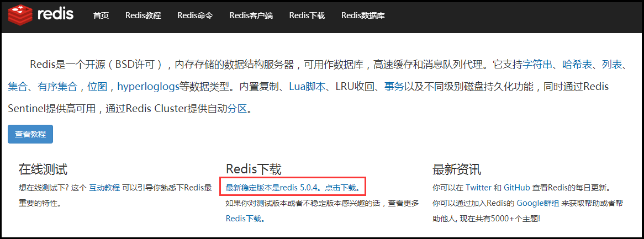Click the 查看教程 button
The height and width of the screenshot is (239, 644).
click(30, 134)
